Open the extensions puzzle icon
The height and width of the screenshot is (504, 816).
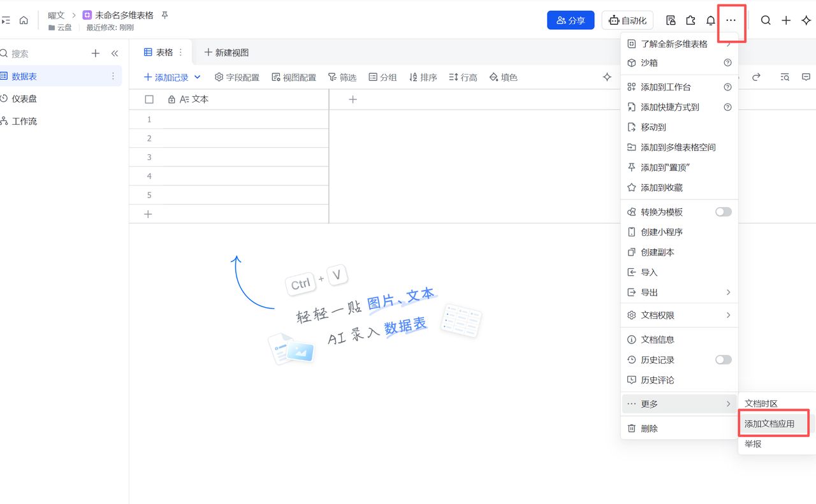[690, 20]
